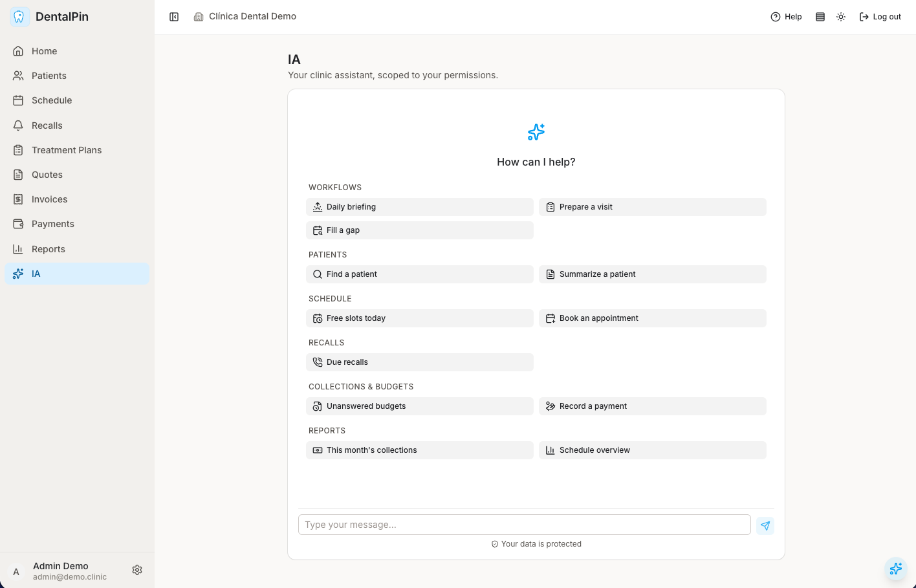Focus the Type your message input field
Viewport: 916px width, 588px height.
[525, 525]
